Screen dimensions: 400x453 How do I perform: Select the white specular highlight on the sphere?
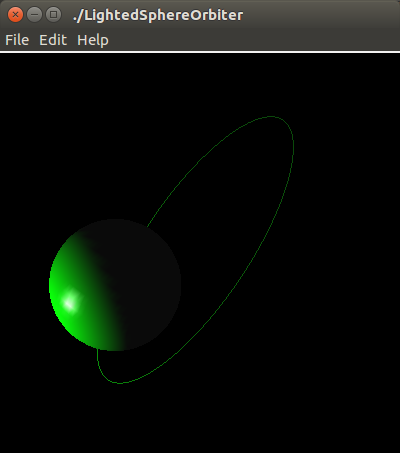click(x=70, y=302)
